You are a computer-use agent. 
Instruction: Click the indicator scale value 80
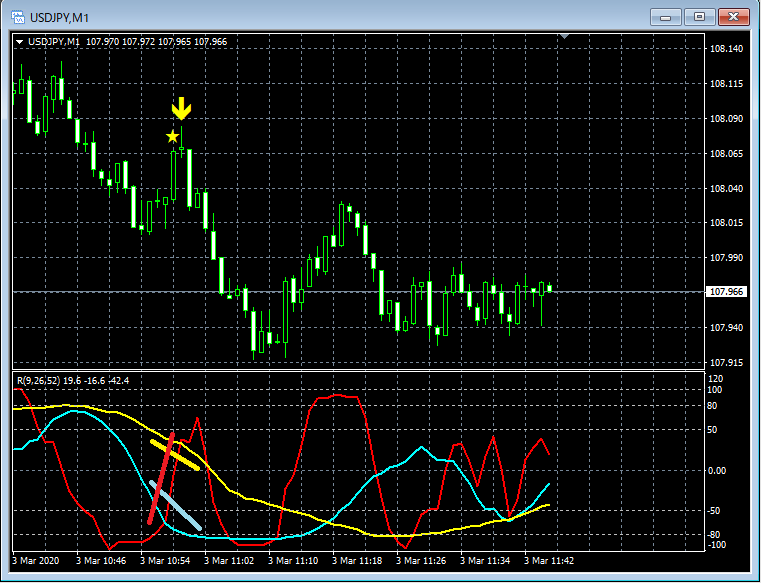[712, 406]
